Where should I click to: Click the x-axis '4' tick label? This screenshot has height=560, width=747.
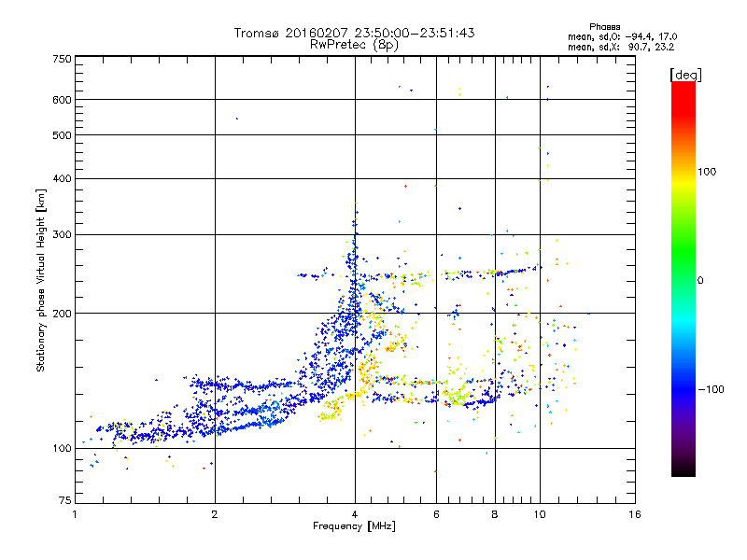click(355, 514)
